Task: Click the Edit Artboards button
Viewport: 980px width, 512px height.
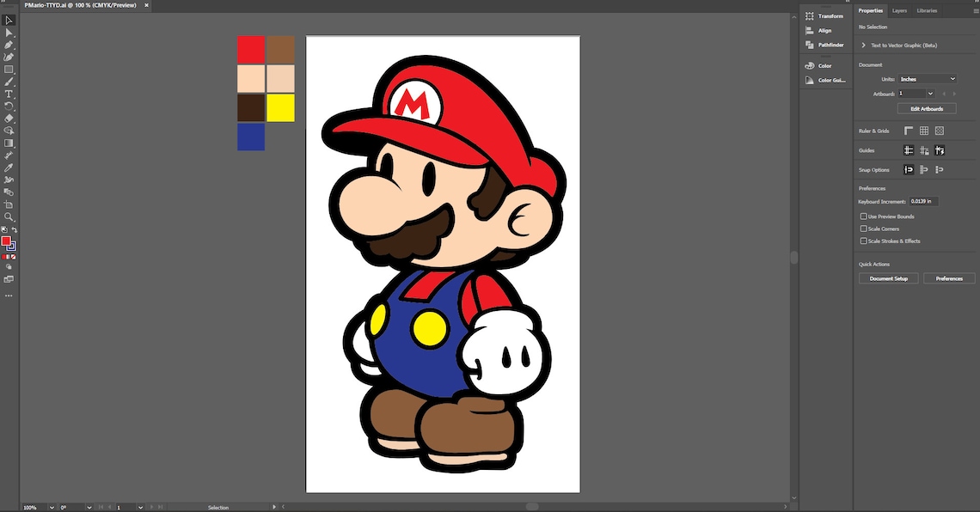Action: pos(927,108)
